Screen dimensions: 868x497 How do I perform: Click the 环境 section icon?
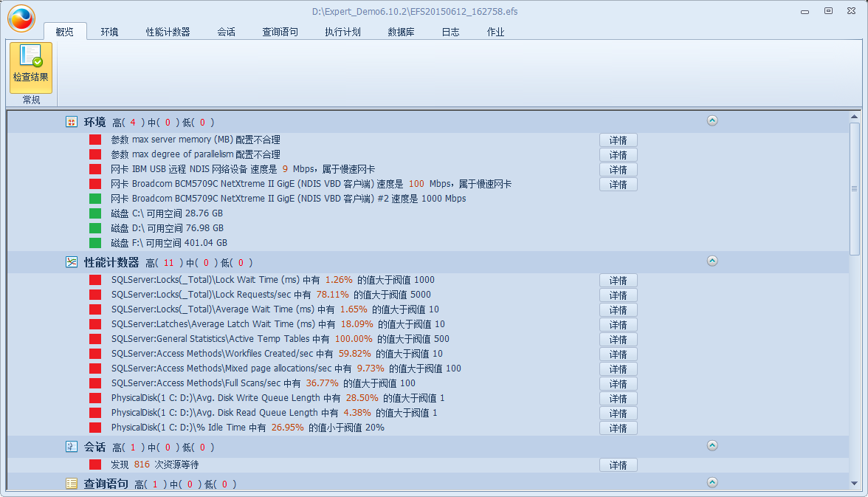point(72,122)
